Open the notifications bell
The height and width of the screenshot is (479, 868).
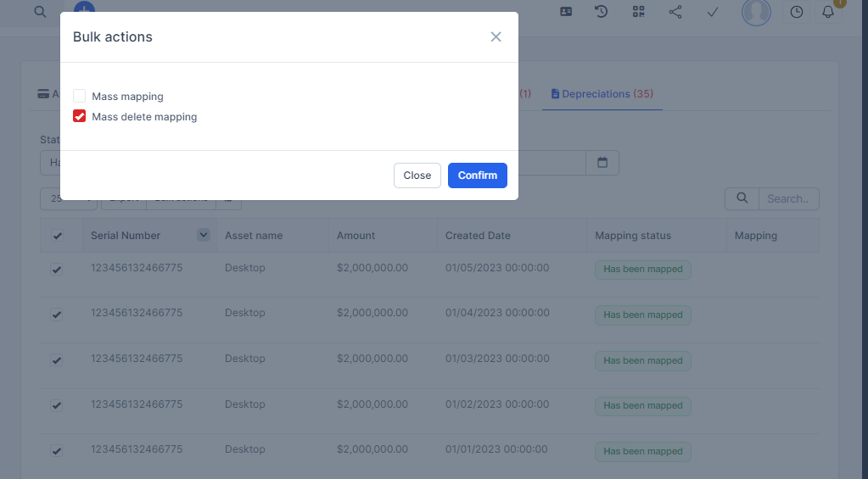click(828, 12)
